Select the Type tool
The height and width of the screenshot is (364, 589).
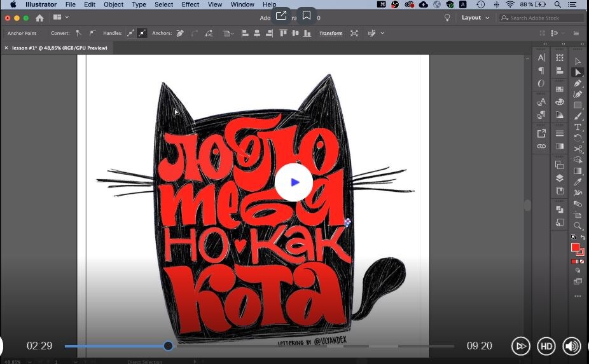[578, 127]
